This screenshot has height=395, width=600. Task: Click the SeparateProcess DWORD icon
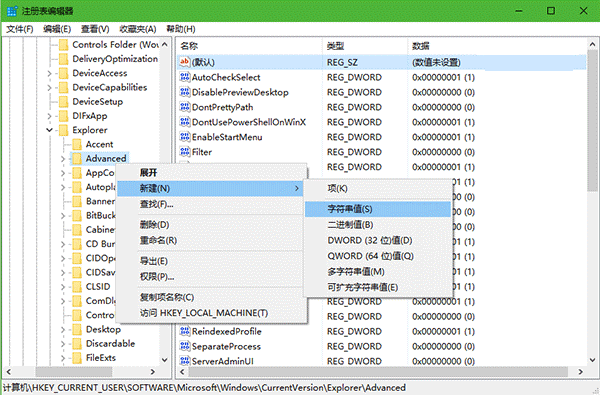(185, 346)
